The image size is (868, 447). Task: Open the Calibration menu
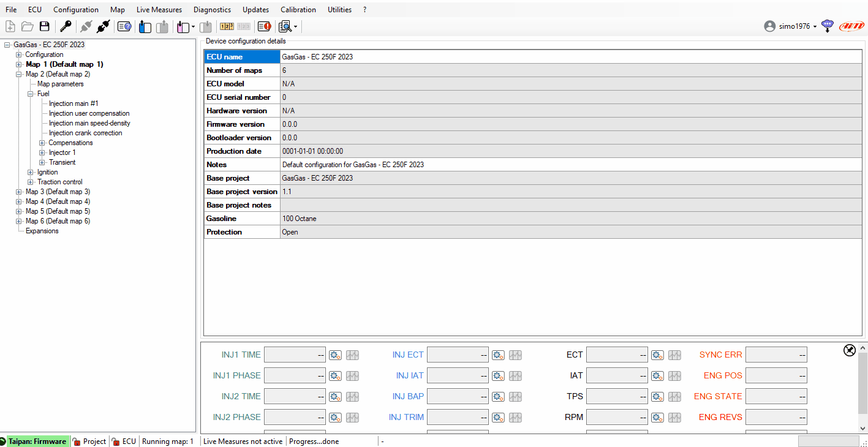pos(298,10)
